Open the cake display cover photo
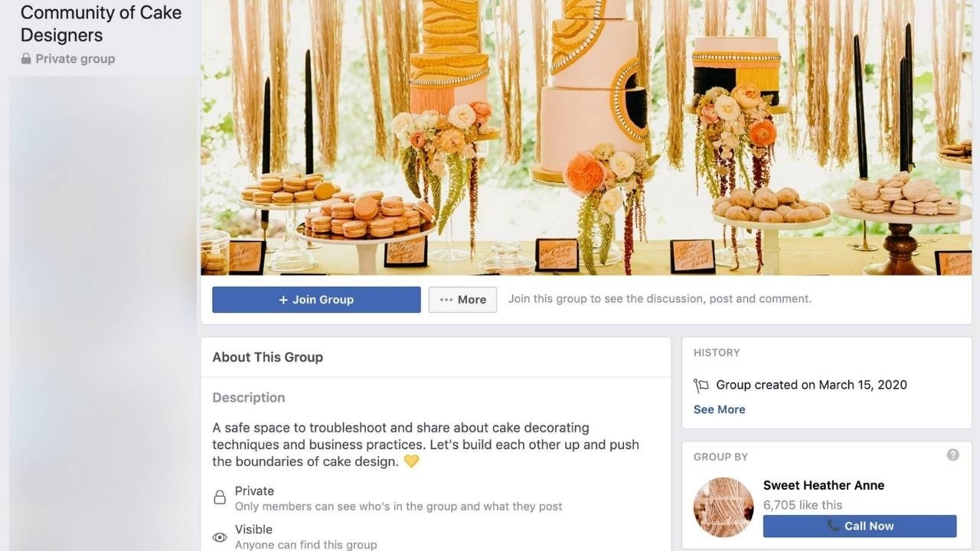The image size is (980, 551). [586, 138]
